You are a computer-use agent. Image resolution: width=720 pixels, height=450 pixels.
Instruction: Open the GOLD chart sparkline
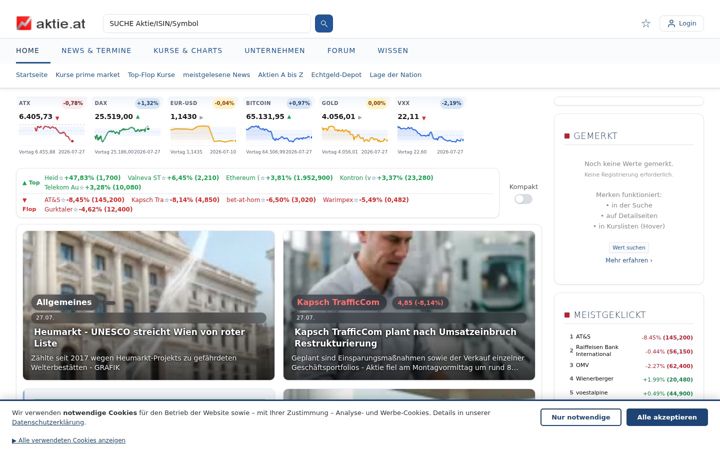click(354, 134)
